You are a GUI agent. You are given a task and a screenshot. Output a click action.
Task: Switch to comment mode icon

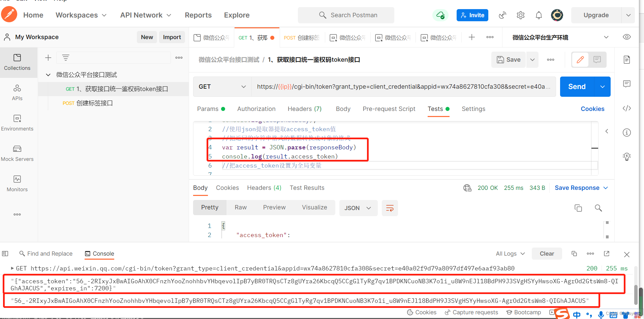pyautogui.click(x=597, y=60)
